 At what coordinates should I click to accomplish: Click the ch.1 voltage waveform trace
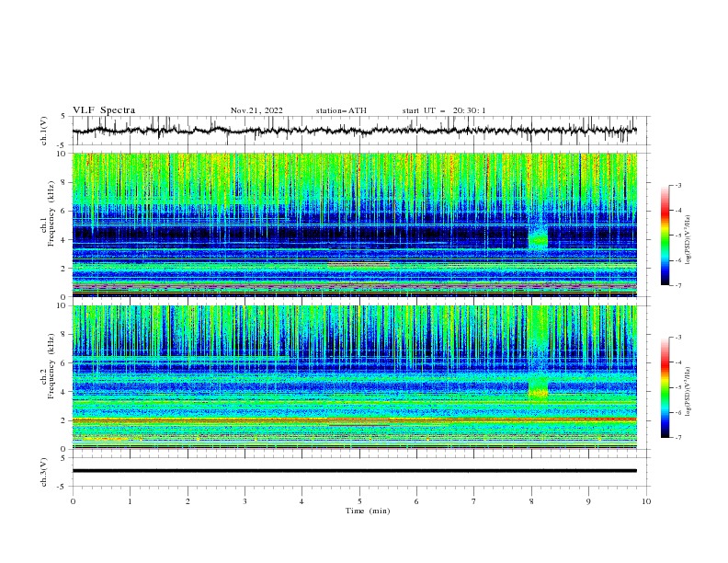(354, 131)
